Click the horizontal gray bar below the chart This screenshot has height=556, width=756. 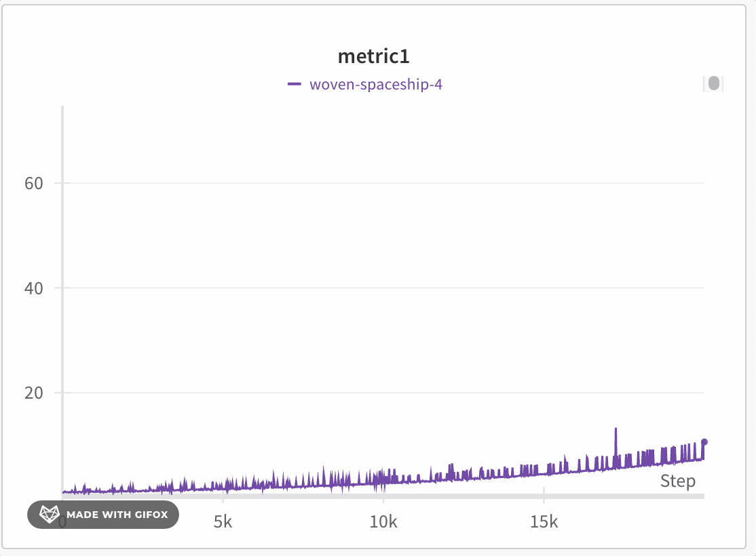[380, 498]
